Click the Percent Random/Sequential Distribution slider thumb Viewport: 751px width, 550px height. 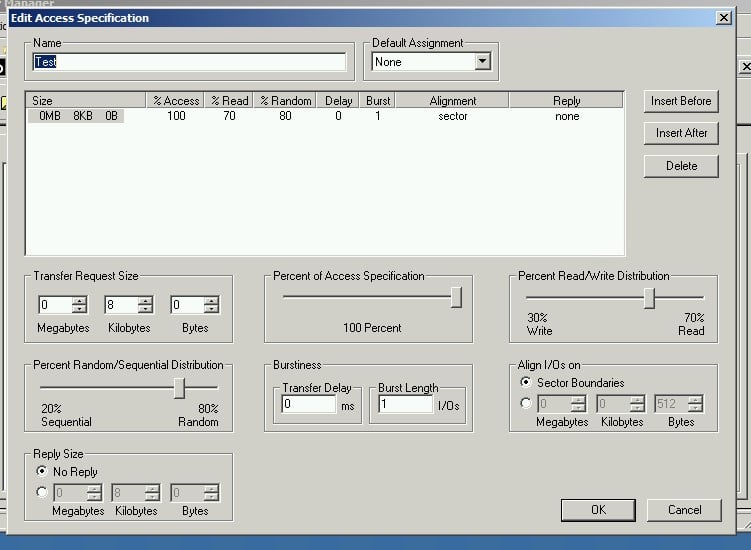[180, 388]
